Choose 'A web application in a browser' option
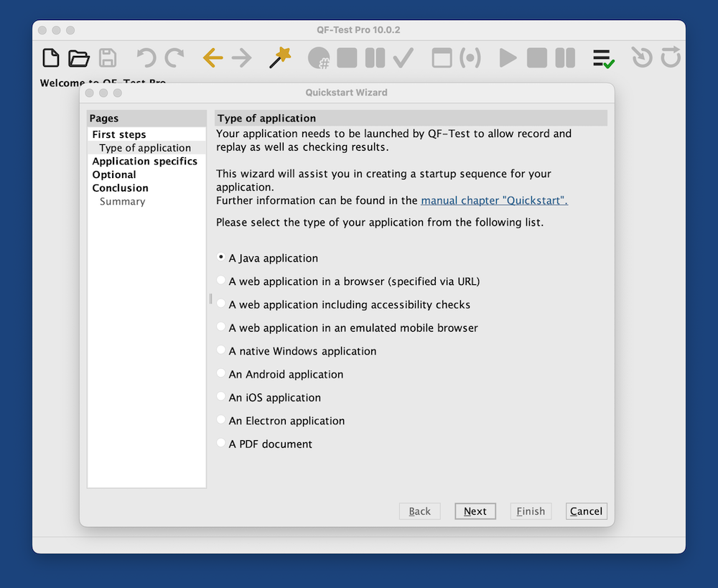Viewport: 718px width, 588px height. click(221, 281)
